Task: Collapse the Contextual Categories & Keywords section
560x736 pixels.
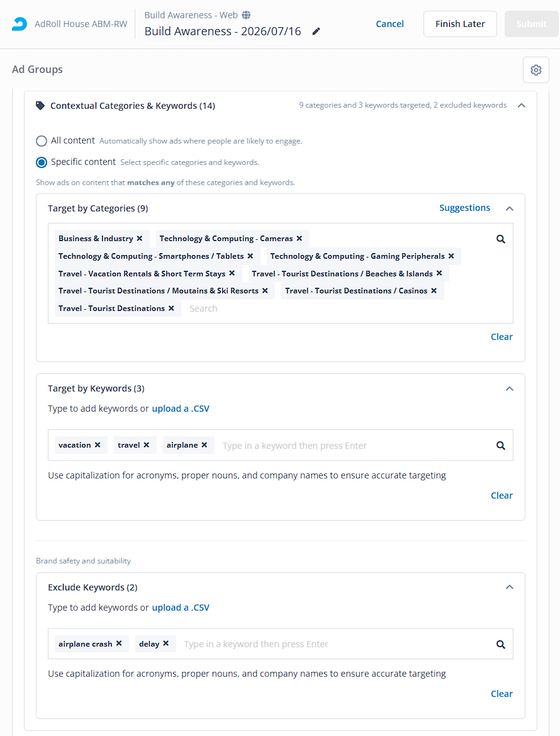Action: 522,106
